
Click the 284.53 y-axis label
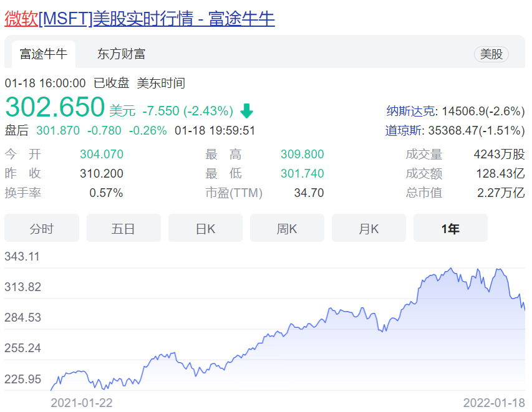[x=22, y=318]
